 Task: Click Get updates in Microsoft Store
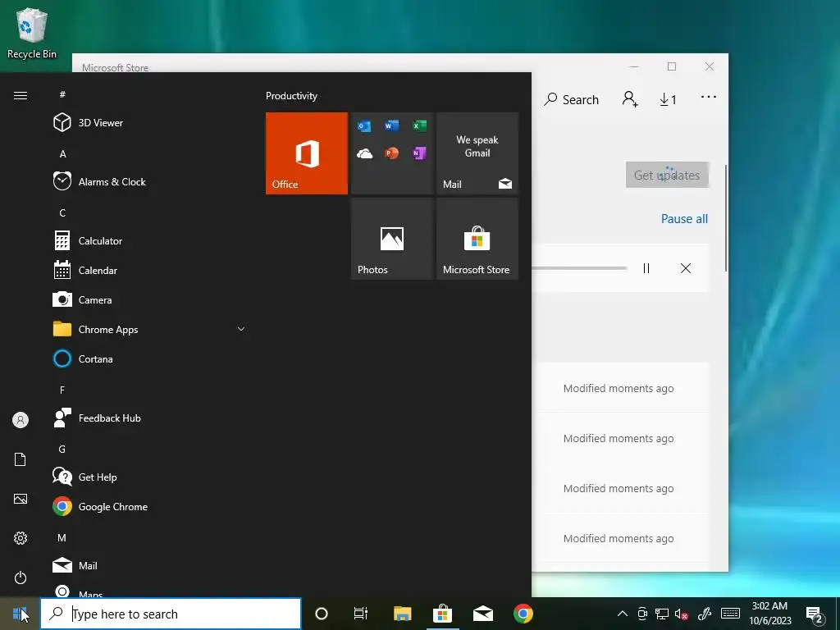point(667,176)
